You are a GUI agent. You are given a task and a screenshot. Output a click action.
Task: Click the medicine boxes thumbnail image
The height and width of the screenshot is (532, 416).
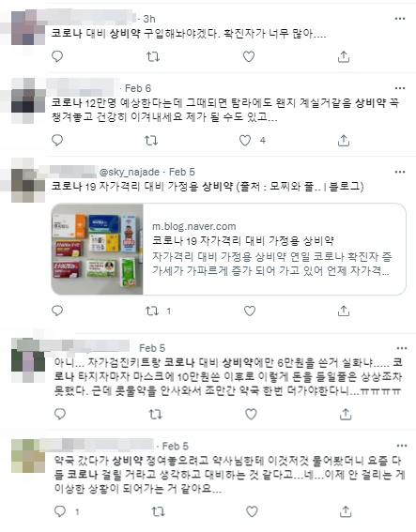click(97, 249)
